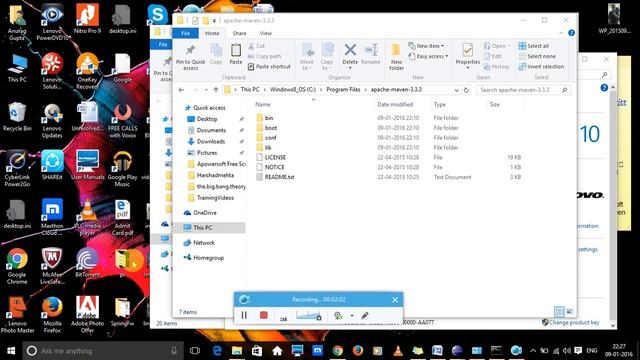This screenshot has width=640, height=360.
Task: Open Task View on taskbar
Action: click(195, 351)
